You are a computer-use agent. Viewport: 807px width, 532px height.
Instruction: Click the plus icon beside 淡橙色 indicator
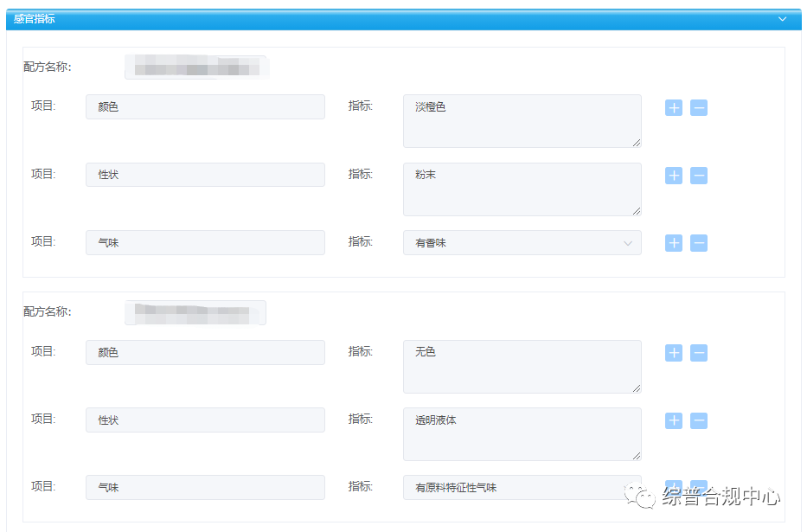click(x=674, y=108)
